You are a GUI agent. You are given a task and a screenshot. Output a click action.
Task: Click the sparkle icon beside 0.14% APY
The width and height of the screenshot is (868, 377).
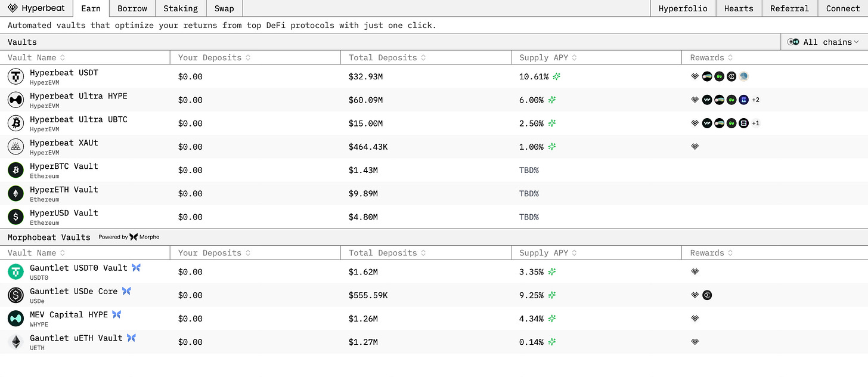(552, 342)
